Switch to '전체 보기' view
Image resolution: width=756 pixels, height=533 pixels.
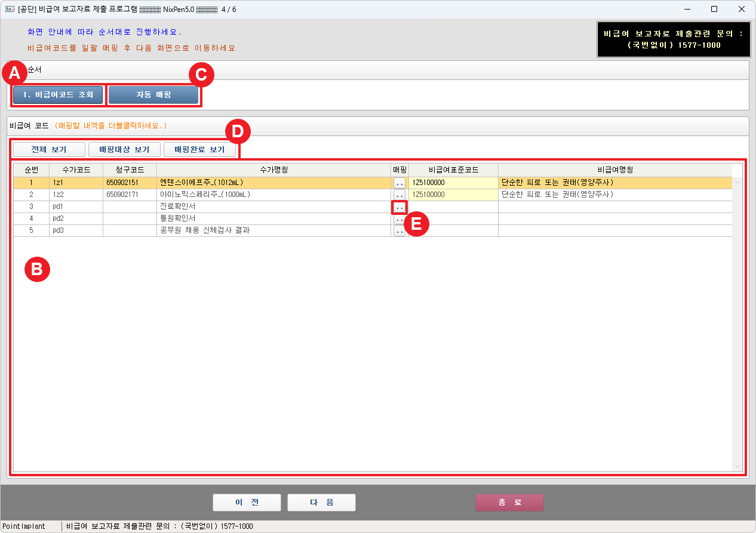[x=49, y=149]
